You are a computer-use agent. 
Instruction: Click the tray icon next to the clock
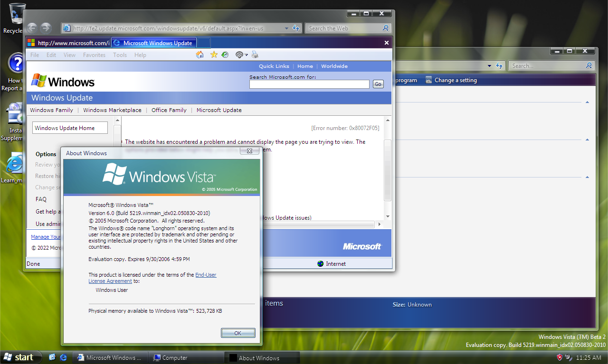click(568, 357)
